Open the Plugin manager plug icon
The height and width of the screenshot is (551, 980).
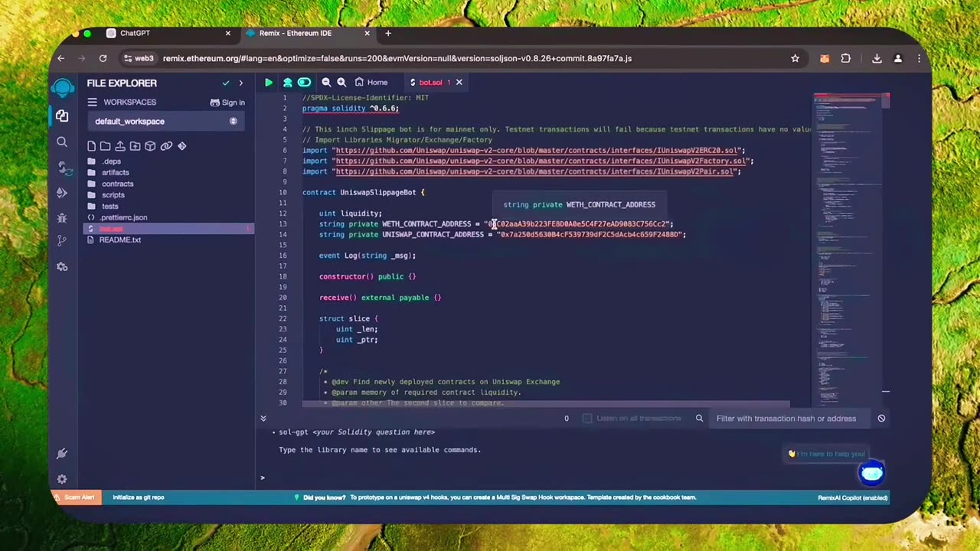click(x=62, y=454)
